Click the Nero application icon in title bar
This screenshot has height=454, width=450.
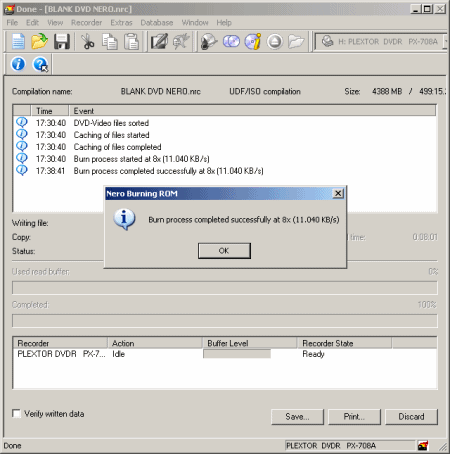[10, 9]
